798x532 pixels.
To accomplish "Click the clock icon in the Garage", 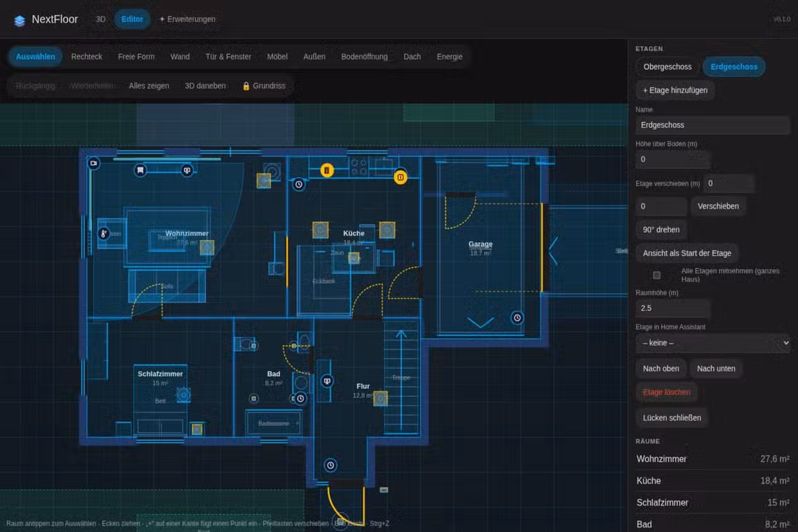I will [x=518, y=318].
